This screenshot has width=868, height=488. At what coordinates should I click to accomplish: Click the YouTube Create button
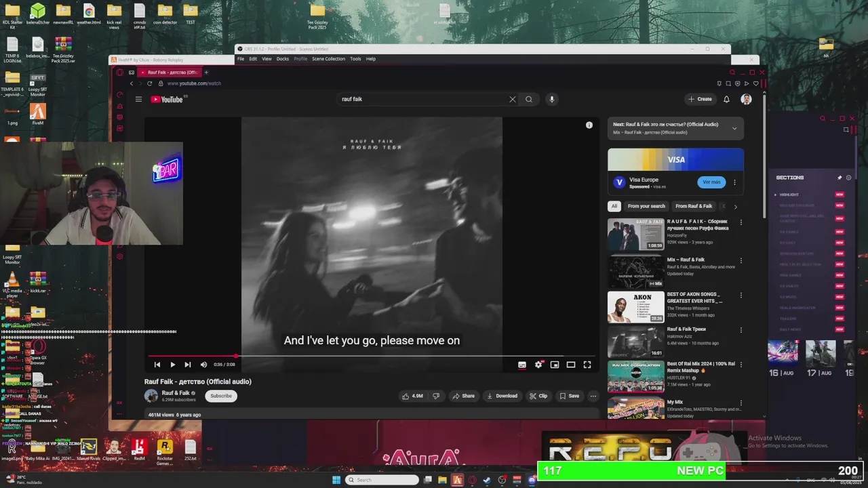[x=700, y=99]
